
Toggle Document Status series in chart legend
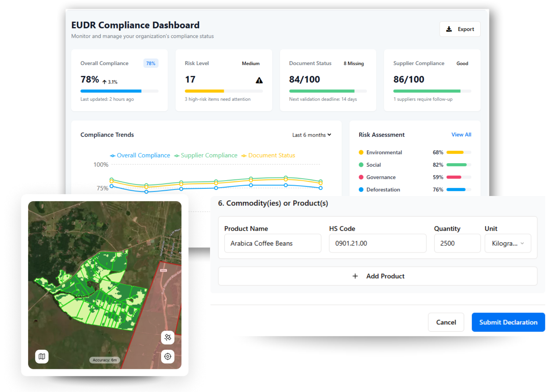point(268,156)
